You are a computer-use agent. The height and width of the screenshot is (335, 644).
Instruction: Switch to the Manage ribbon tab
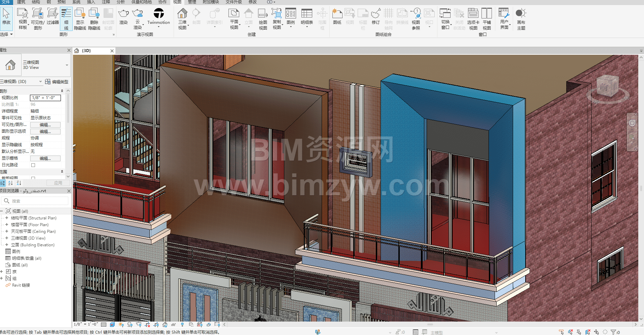192,2
